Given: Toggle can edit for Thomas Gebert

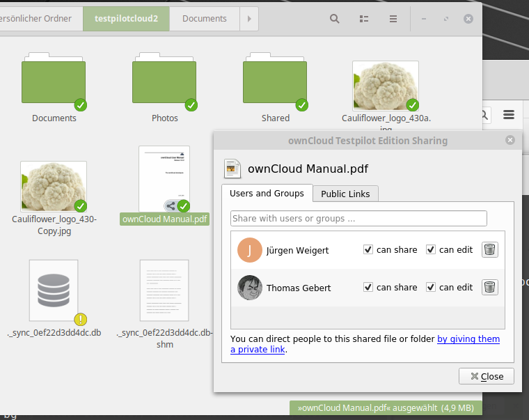Looking at the screenshot, I should (430, 288).
